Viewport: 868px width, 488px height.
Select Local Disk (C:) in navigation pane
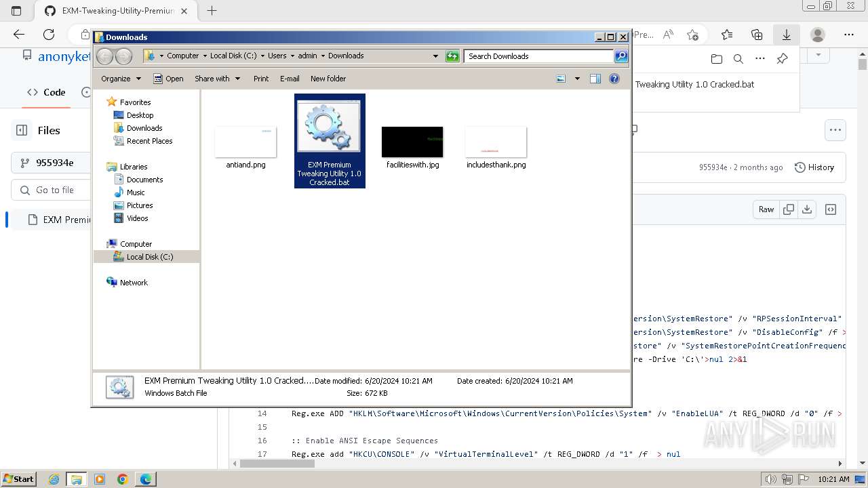click(149, 257)
